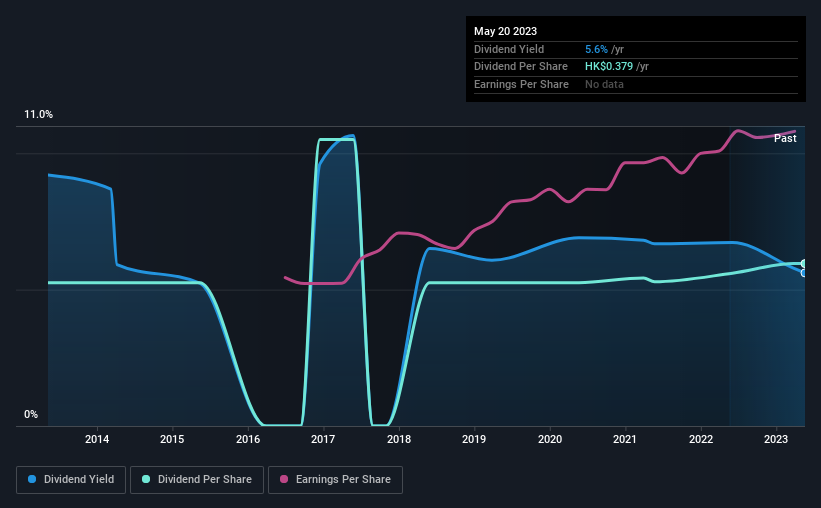The image size is (821, 508).
Task: Click the teal Dividend Per Share legend dot
Action: tap(146, 479)
